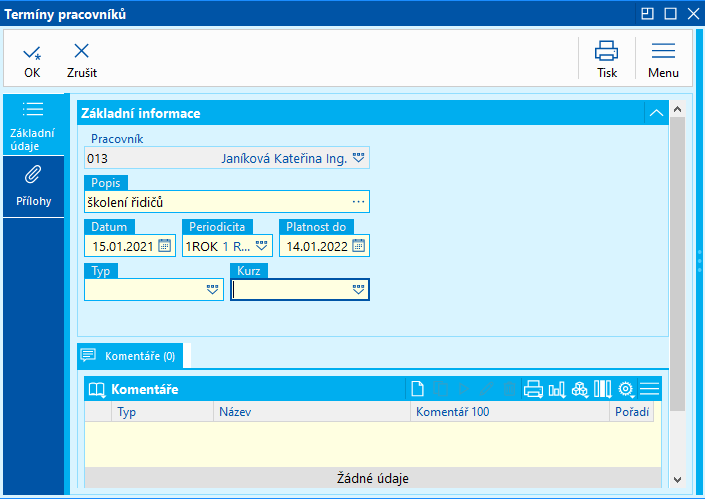Click the delete trash icon in Komentáře
This screenshot has height=499, width=705.
click(509, 389)
